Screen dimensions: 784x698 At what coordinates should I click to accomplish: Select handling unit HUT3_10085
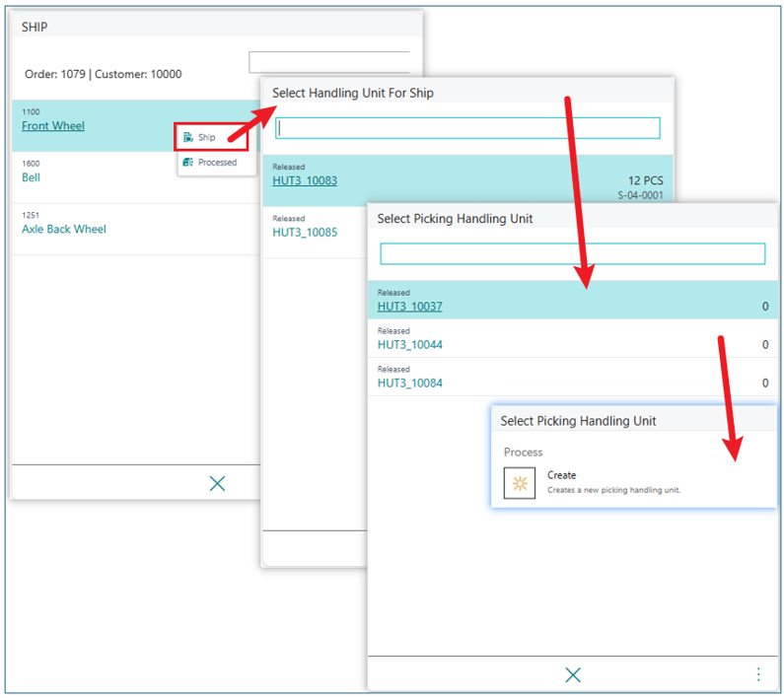point(305,233)
